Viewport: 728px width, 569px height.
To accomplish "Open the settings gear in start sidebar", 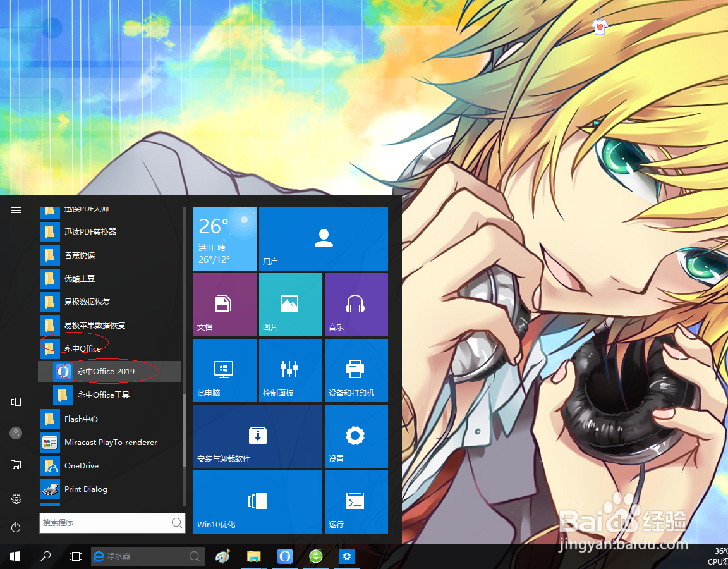I will (16, 498).
